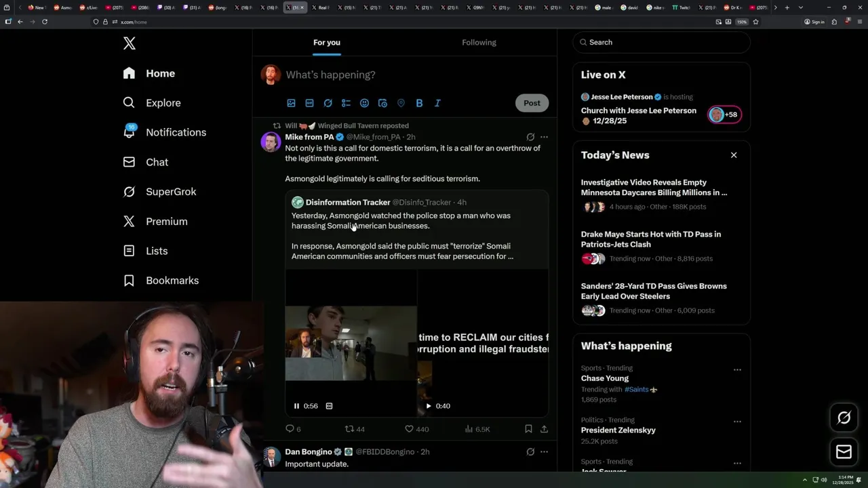This screenshot has height=488, width=868.
Task: Add a GIF to the post
Action: [309, 103]
